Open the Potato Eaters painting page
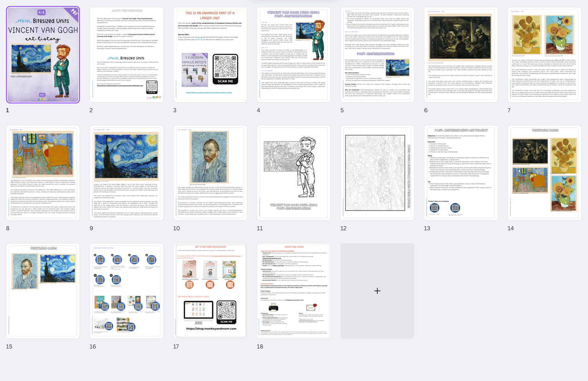The image size is (588, 381). coord(461,55)
